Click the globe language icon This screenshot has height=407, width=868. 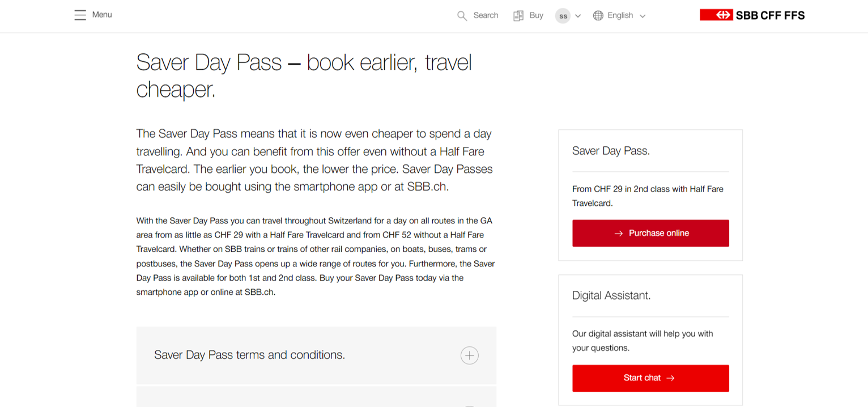tap(598, 16)
